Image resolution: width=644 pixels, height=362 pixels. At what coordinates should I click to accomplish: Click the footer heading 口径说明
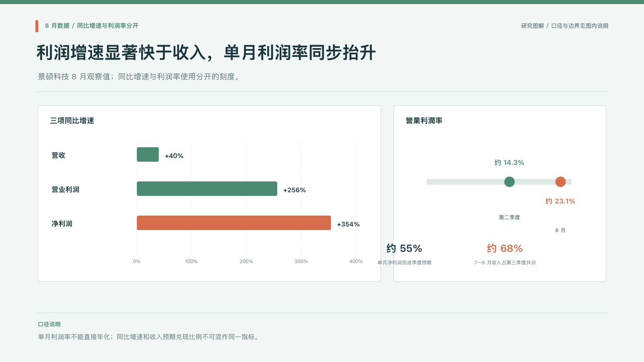coord(49,324)
